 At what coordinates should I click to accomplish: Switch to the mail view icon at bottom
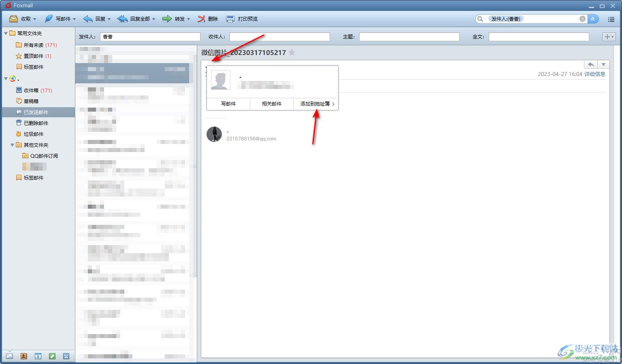(9, 356)
